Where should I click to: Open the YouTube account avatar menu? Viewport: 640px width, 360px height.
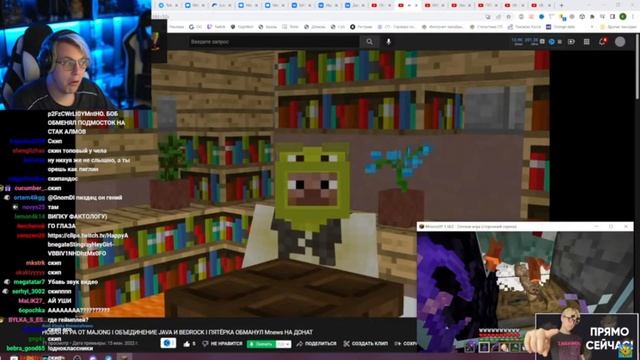point(620,42)
